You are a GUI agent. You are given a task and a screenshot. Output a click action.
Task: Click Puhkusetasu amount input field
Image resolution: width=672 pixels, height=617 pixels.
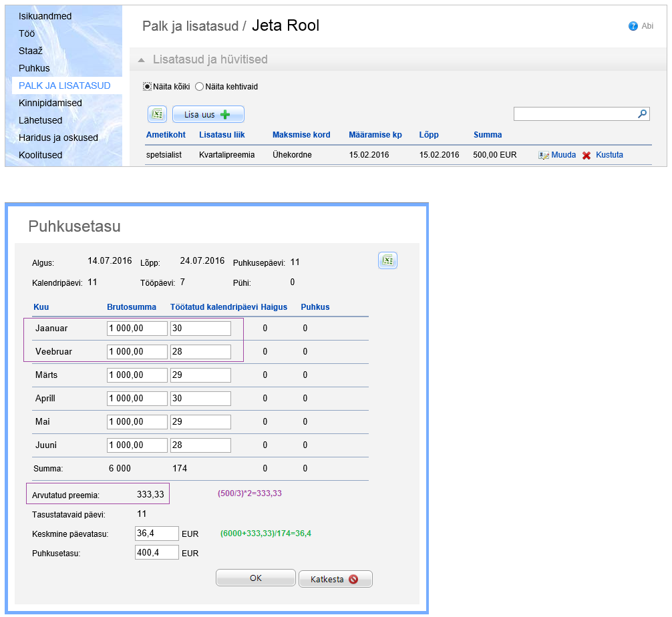pyautogui.click(x=157, y=552)
